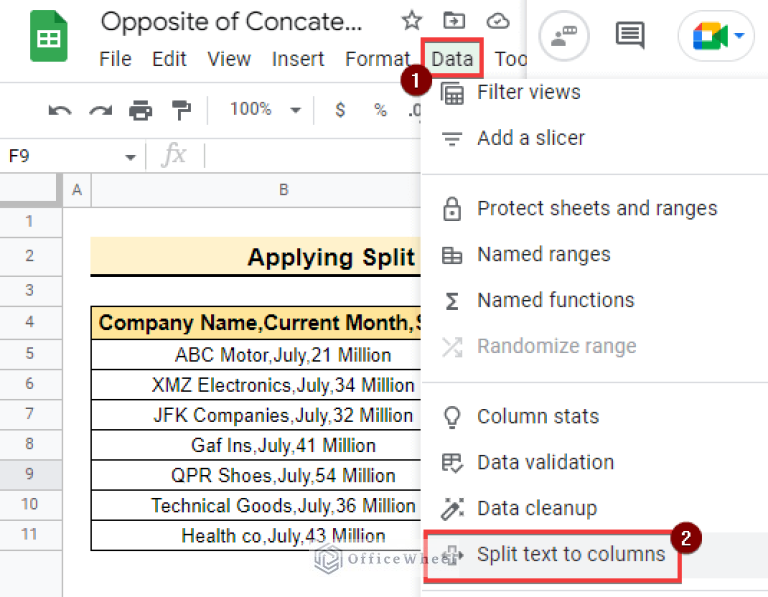Click the document title text
This screenshot has width=768, height=597.
click(x=246, y=21)
